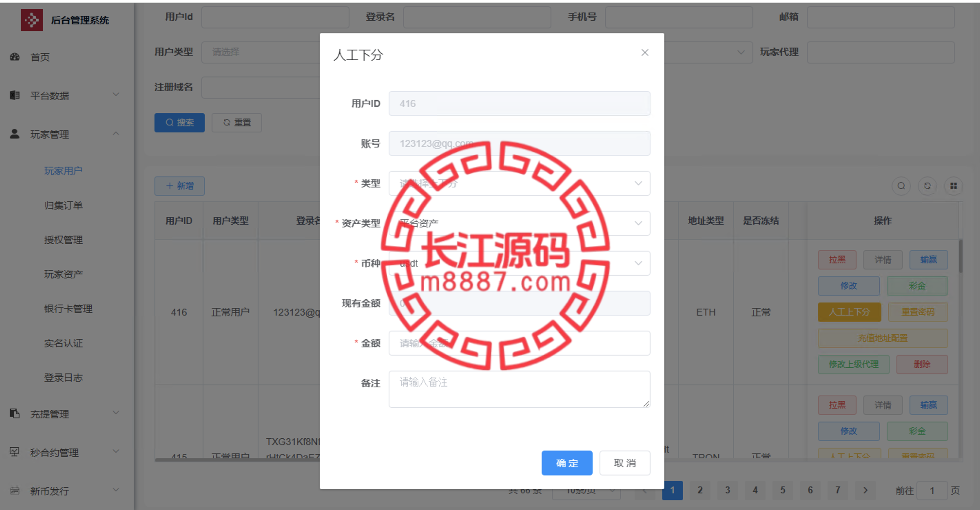
Task: Open 银行卡管理 submenu item
Action: [68, 309]
